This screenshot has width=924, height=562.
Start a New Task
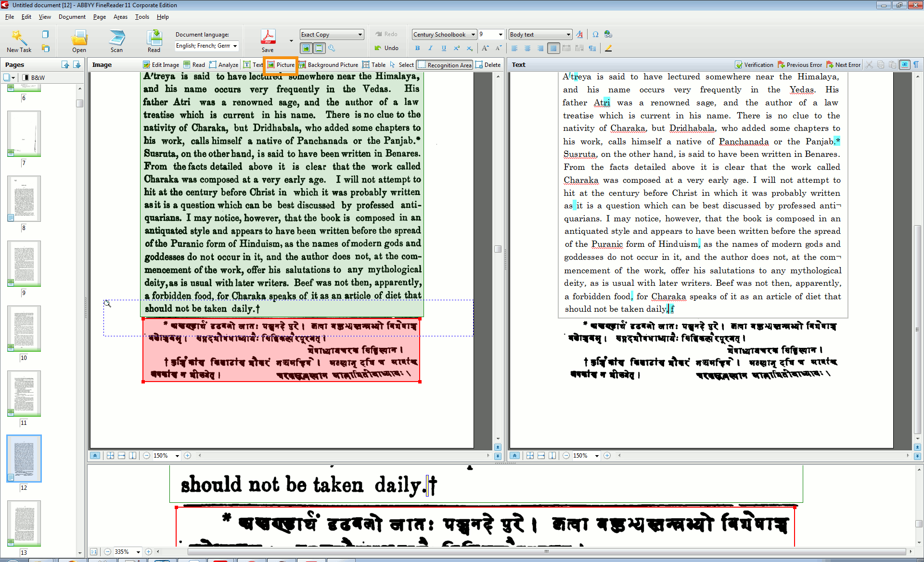19,41
